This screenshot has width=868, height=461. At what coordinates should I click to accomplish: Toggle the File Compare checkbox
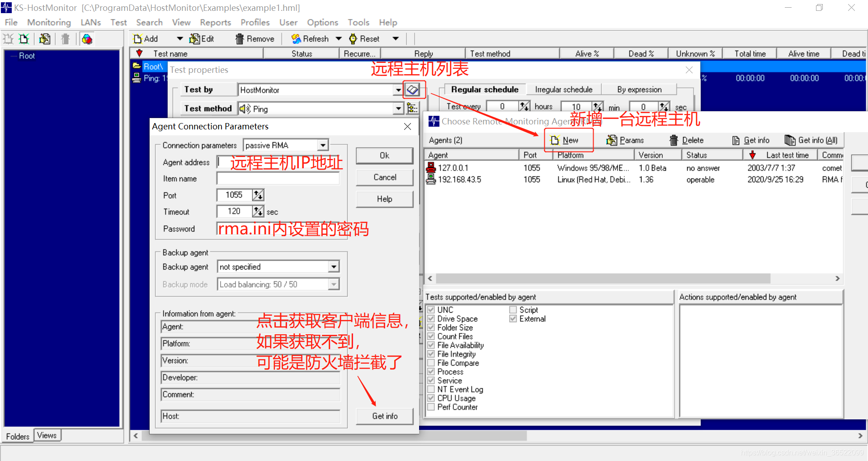pos(431,363)
